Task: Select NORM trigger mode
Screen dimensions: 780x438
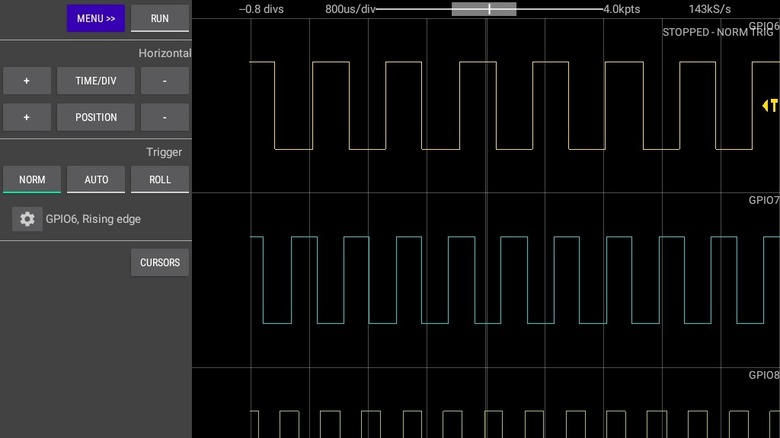Action: tap(32, 180)
